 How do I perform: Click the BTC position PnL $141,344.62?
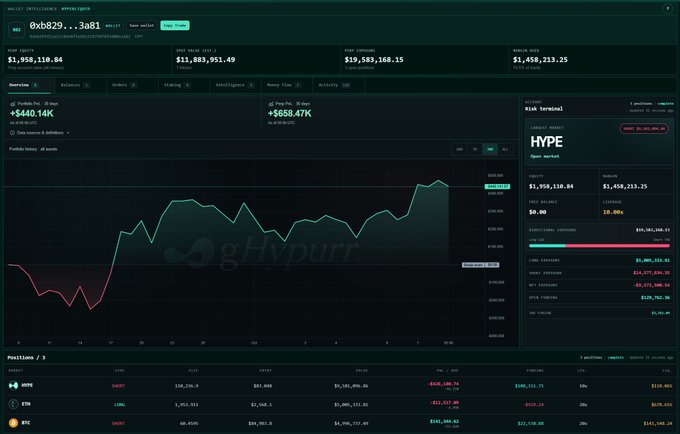pyautogui.click(x=445, y=421)
